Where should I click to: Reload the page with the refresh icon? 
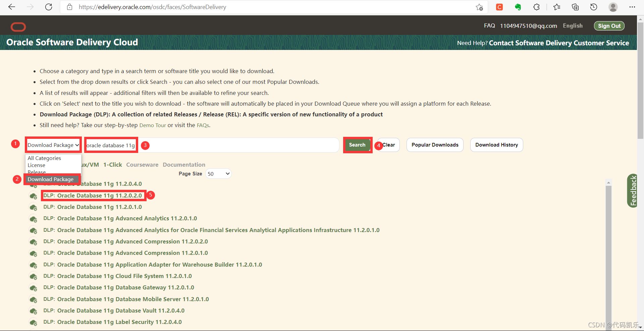(x=49, y=7)
